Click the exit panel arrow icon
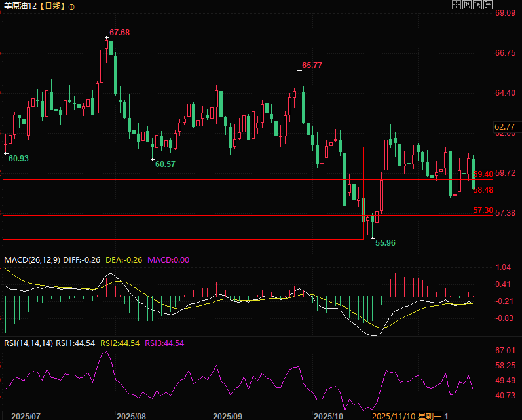This screenshot has height=420, width=522. point(487,5)
